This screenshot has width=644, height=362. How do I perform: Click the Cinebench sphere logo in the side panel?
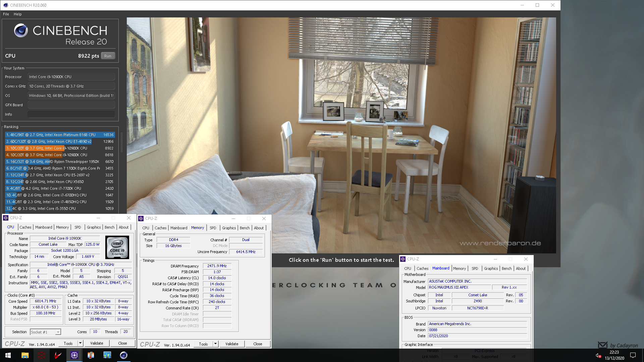point(21,31)
